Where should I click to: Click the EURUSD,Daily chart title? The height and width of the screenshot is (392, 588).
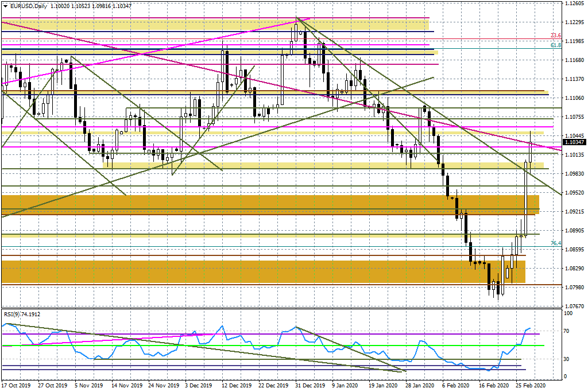(29, 6)
